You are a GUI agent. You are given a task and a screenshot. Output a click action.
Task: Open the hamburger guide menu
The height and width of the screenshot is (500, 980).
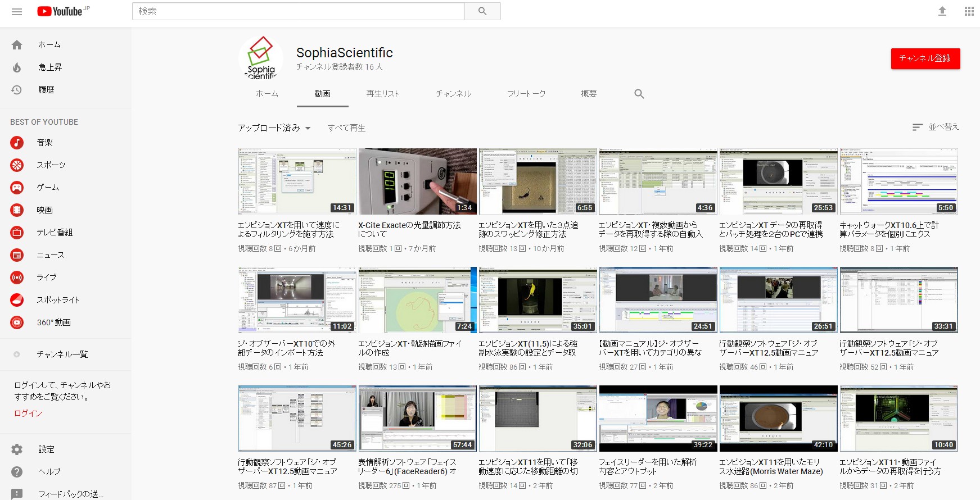(x=17, y=11)
